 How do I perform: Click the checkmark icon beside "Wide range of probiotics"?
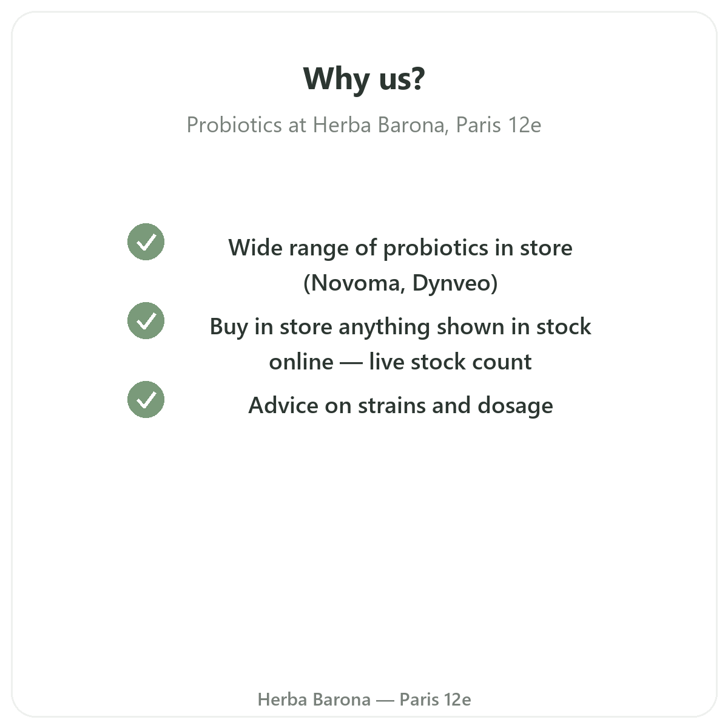click(x=146, y=242)
